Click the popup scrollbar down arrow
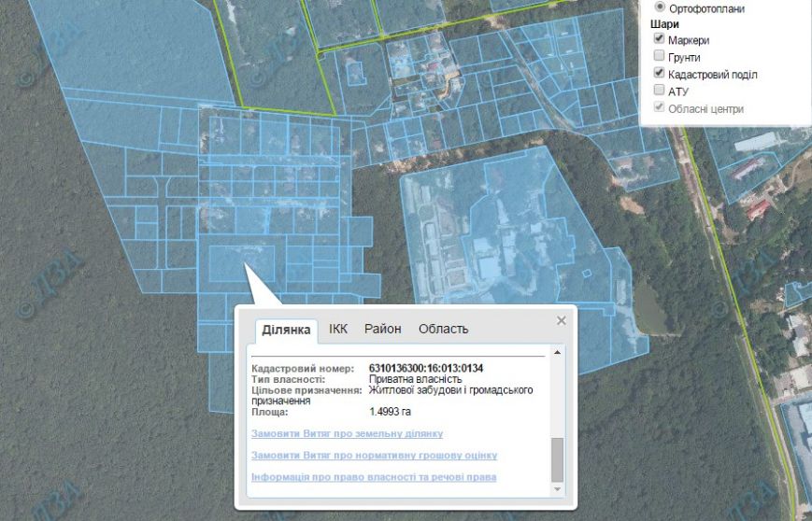The width and height of the screenshot is (812, 521). click(558, 489)
